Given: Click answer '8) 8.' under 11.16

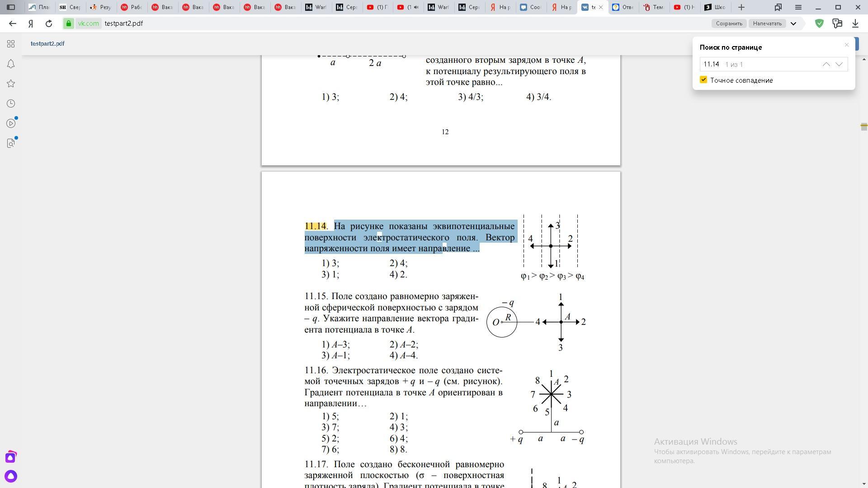Looking at the screenshot, I should pos(398,450).
